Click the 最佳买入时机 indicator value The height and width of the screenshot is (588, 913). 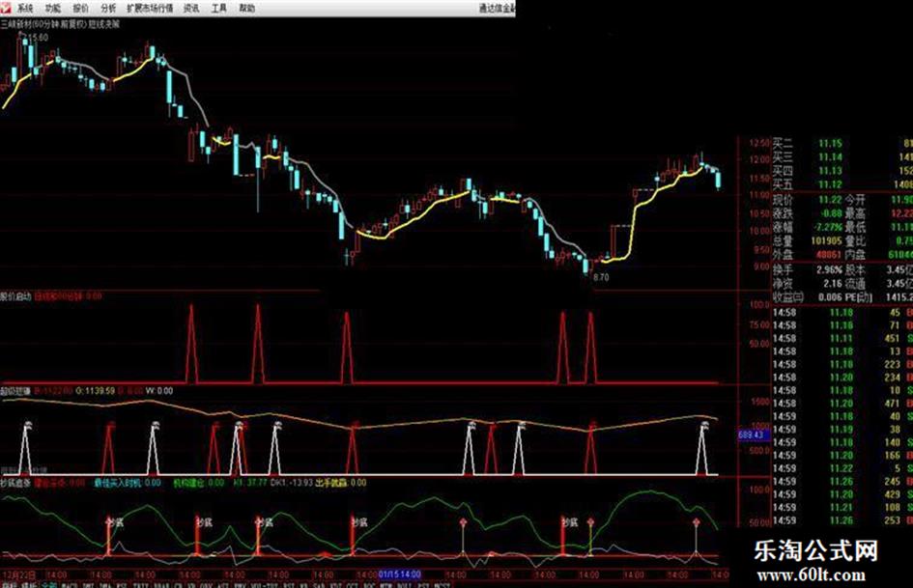pos(127,483)
